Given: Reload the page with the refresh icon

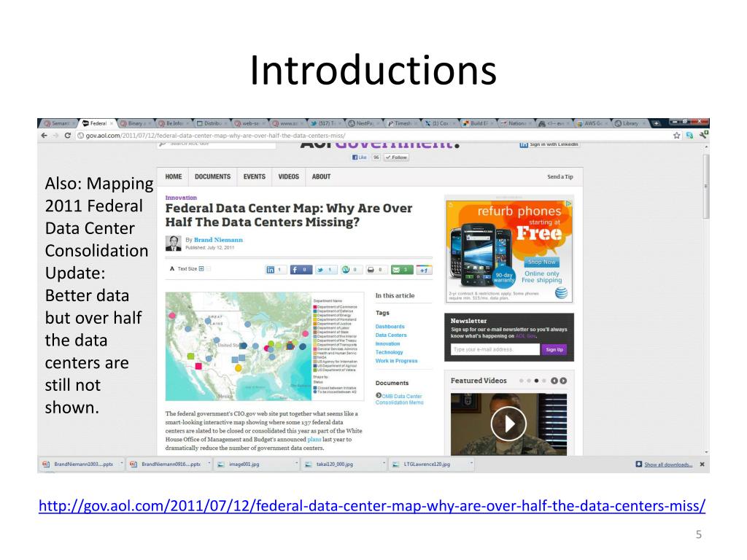Looking at the screenshot, I should tap(68, 136).
